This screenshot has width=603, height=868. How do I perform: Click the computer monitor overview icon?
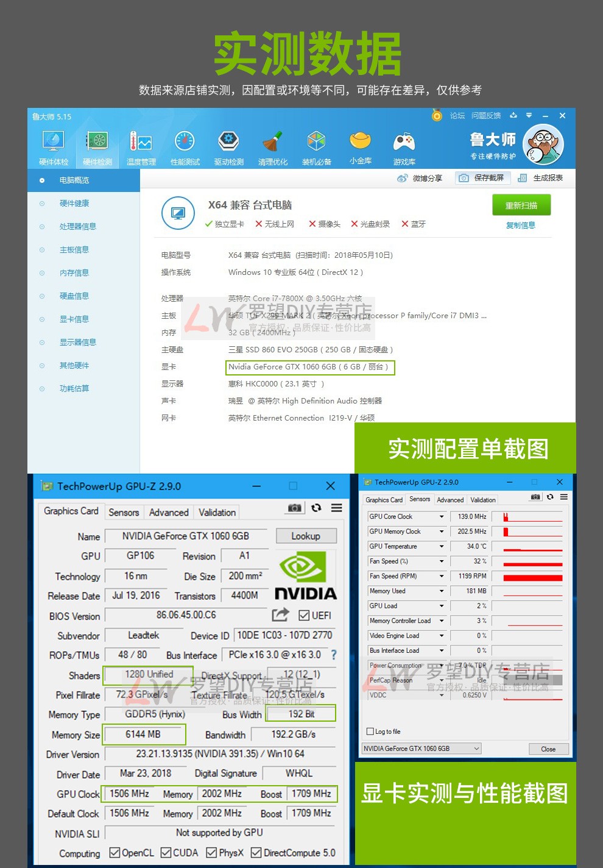click(x=178, y=213)
